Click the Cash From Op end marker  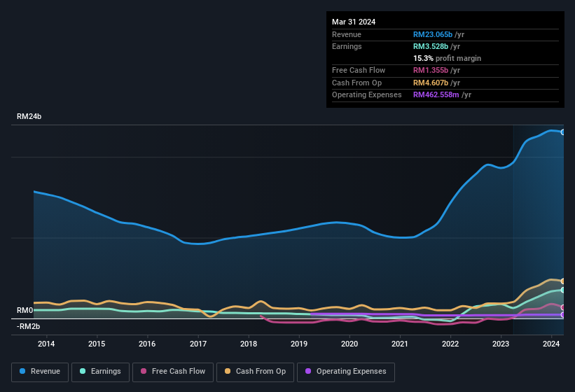click(563, 281)
